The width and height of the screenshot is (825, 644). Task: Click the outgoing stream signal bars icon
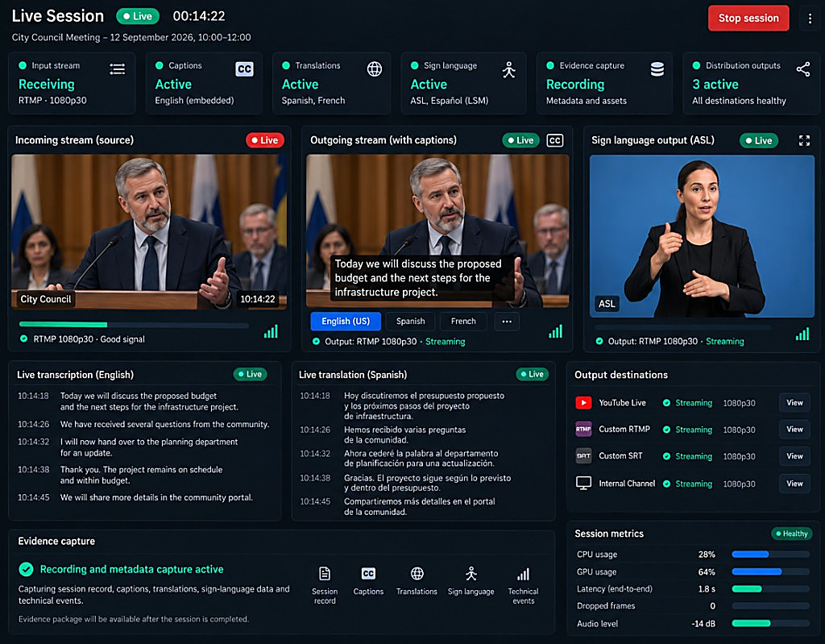[x=556, y=331]
